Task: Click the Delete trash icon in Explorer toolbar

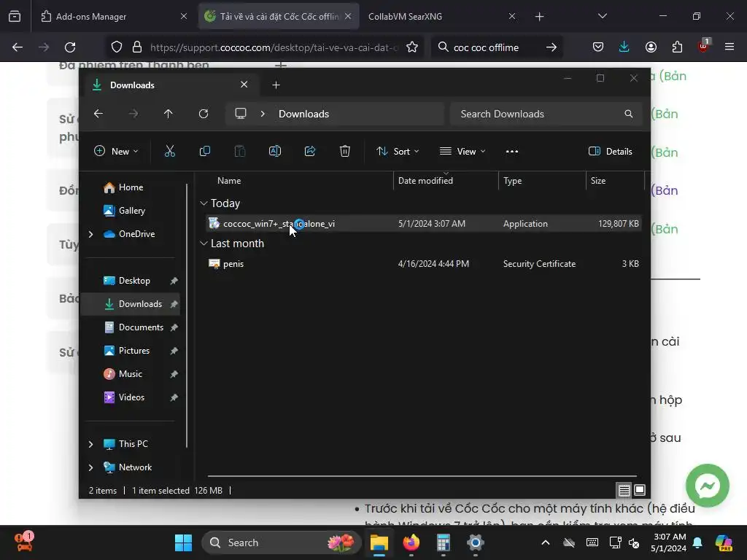Action: (345, 152)
